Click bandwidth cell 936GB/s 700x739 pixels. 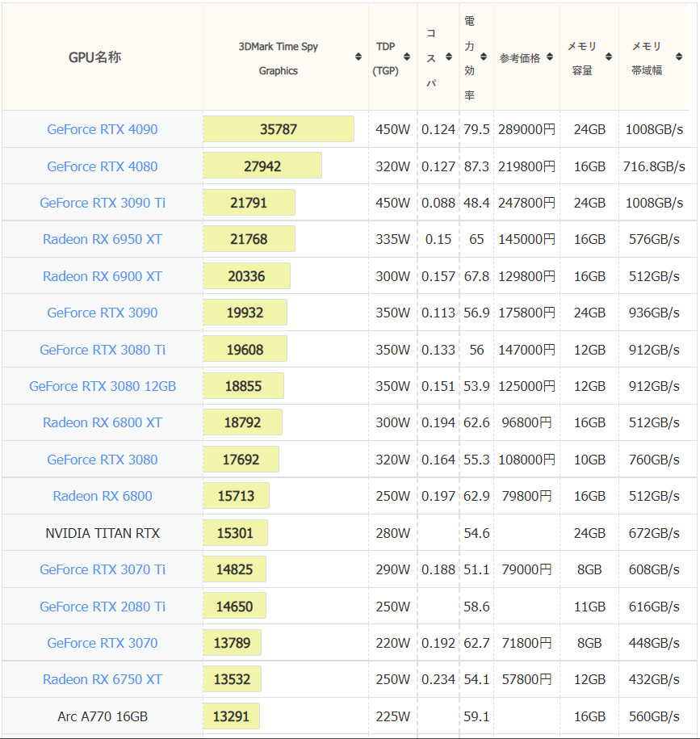tap(654, 313)
